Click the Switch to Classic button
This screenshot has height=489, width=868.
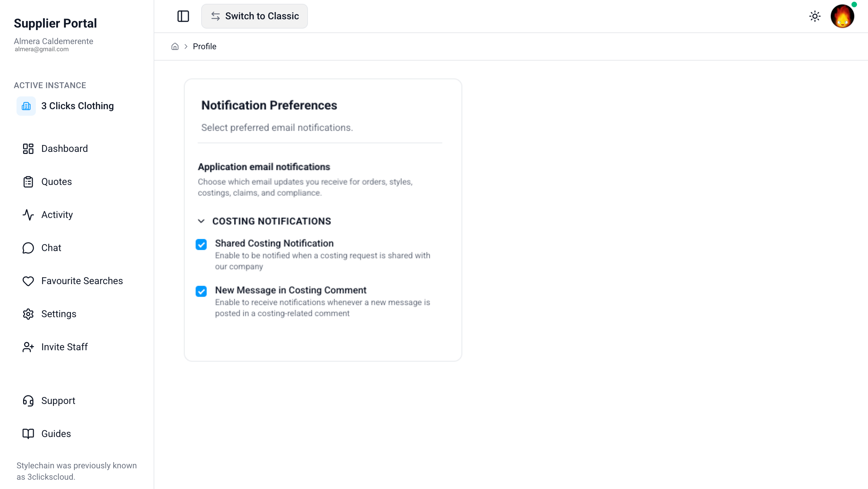[254, 16]
